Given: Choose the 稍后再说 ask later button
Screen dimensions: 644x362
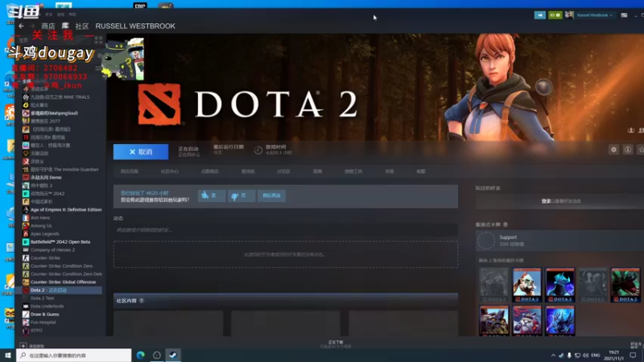Looking at the screenshot, I should [271, 195].
